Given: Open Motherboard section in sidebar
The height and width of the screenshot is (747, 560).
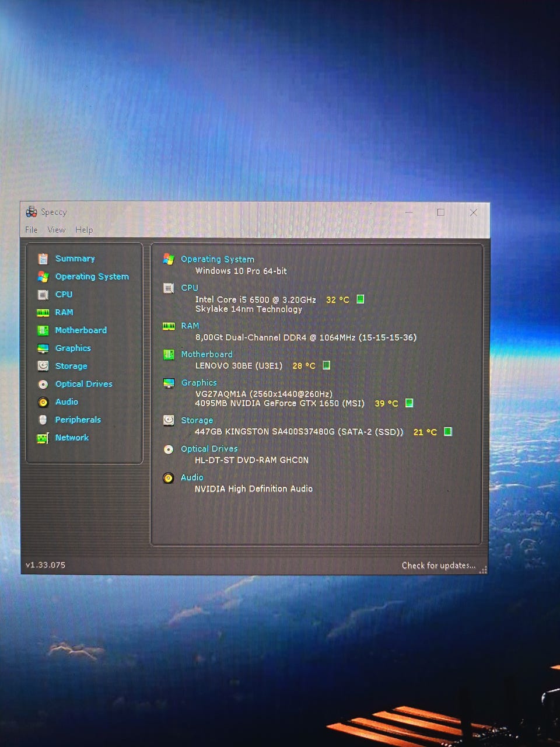Looking at the screenshot, I should point(81,330).
